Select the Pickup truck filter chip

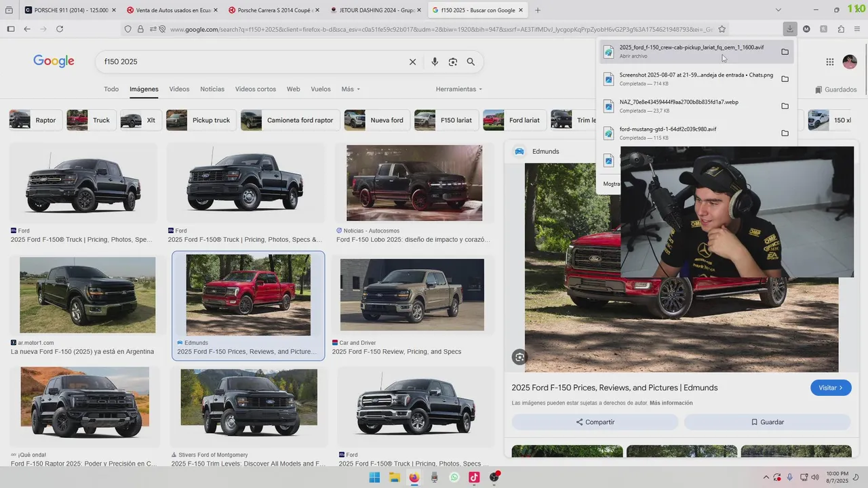pyautogui.click(x=201, y=120)
